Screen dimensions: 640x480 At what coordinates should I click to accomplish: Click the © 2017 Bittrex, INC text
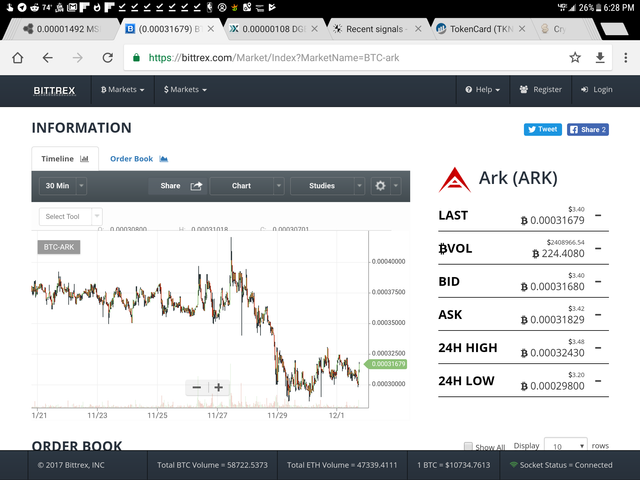pyautogui.click(x=71, y=465)
